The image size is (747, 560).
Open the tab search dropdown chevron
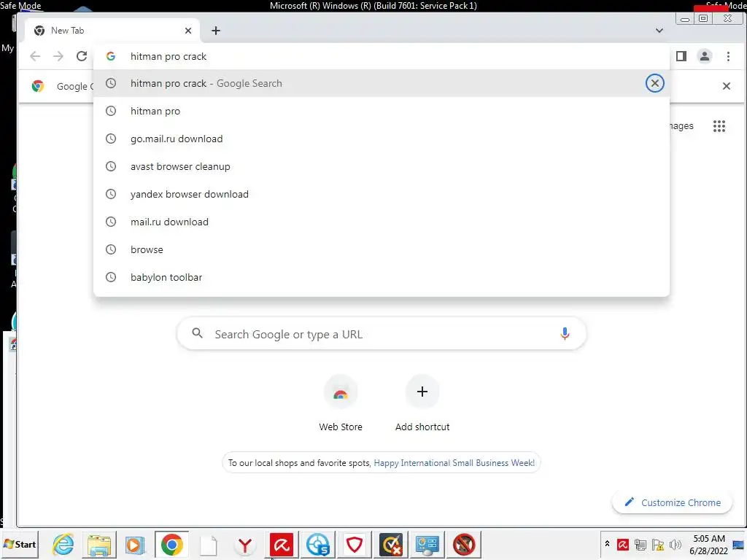659,31
